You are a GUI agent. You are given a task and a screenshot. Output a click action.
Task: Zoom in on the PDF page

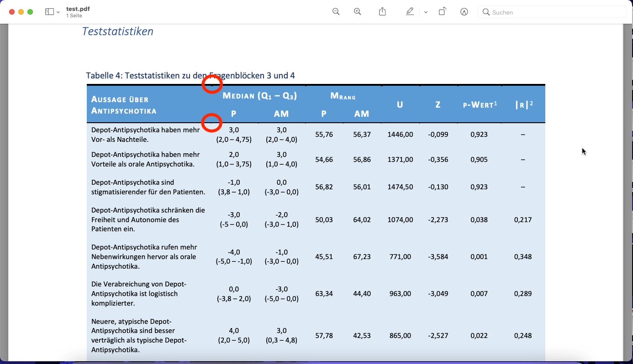[x=358, y=12]
